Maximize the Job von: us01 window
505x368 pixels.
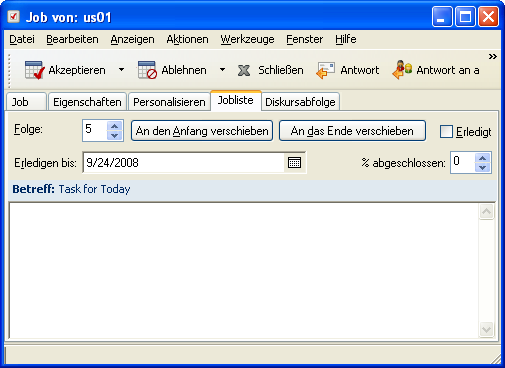point(465,16)
